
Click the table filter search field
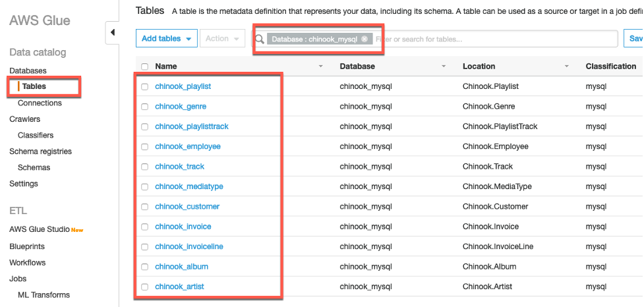click(494, 39)
